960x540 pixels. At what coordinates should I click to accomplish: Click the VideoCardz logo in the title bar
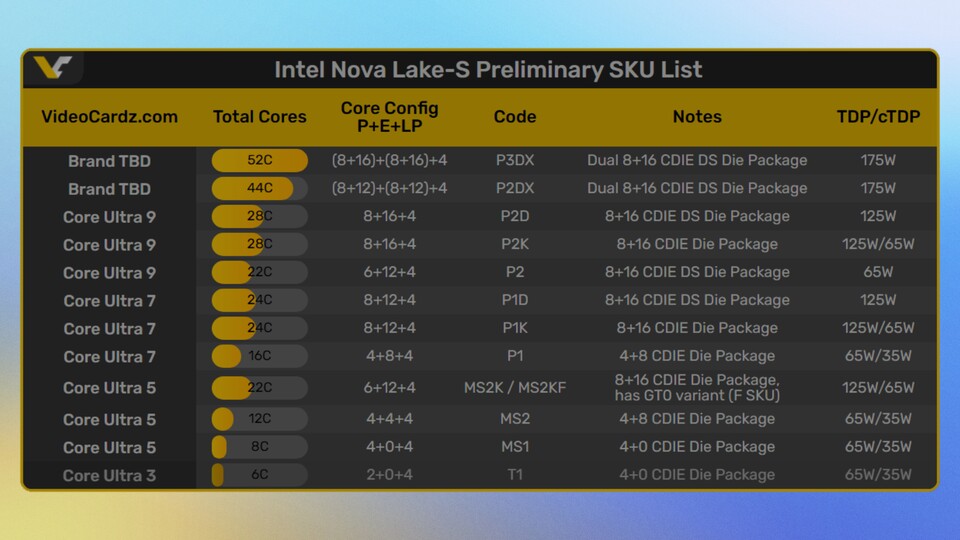pos(53,67)
